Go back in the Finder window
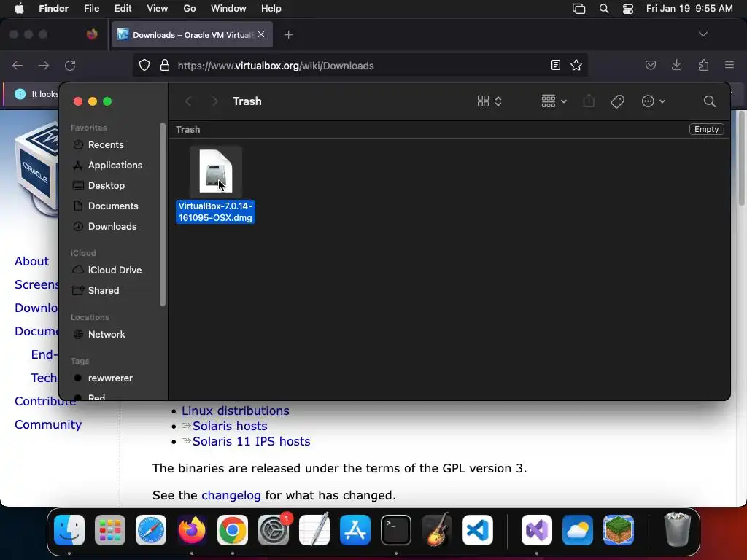 189,101
